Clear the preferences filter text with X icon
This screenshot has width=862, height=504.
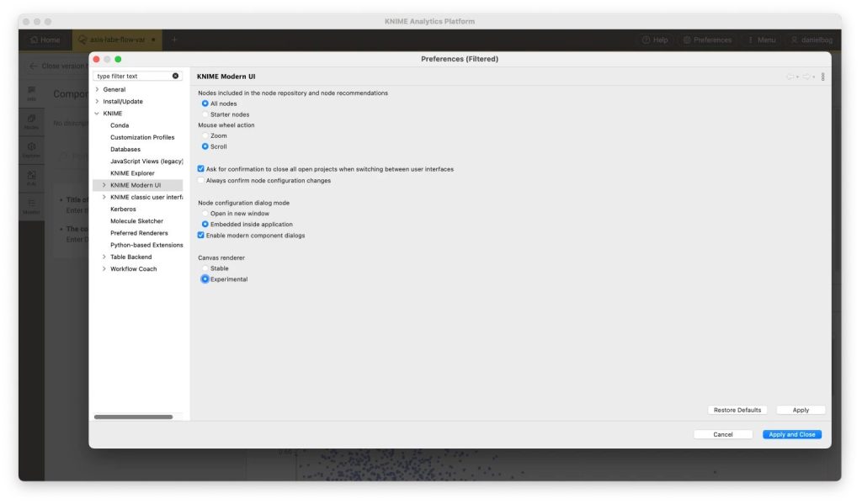(175, 76)
